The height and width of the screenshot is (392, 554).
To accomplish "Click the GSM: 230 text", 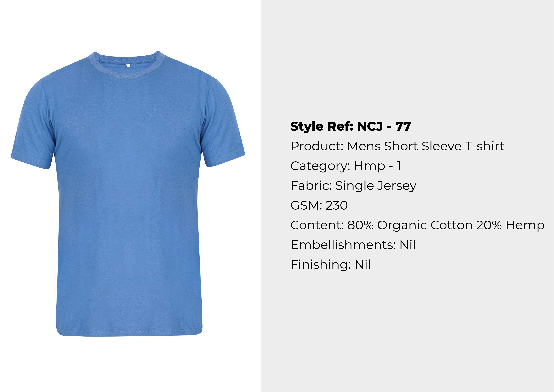I will coord(319,205).
